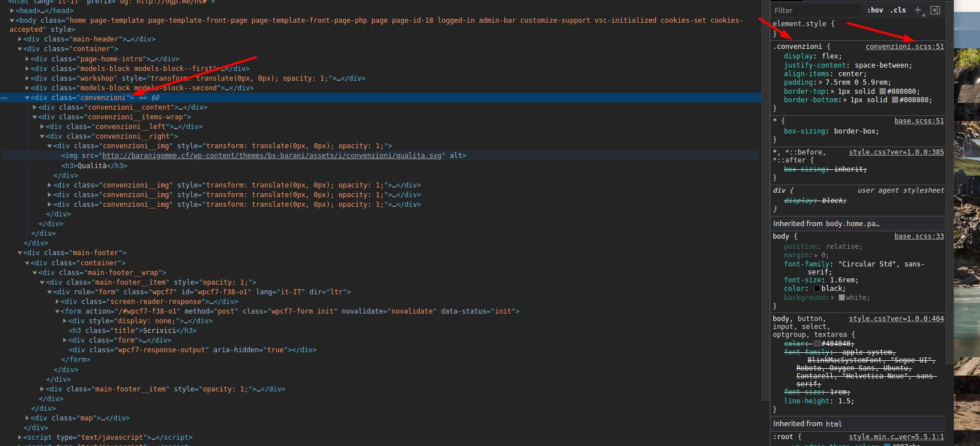Open the .cls class editor
Viewport: 980px width, 446px height.
click(898, 10)
